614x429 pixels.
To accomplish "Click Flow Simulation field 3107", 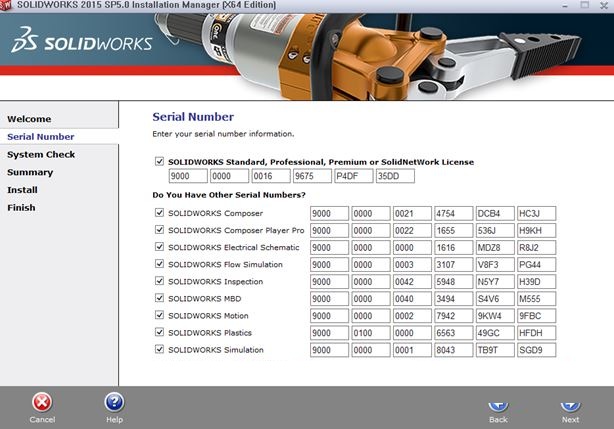I will (x=454, y=265).
